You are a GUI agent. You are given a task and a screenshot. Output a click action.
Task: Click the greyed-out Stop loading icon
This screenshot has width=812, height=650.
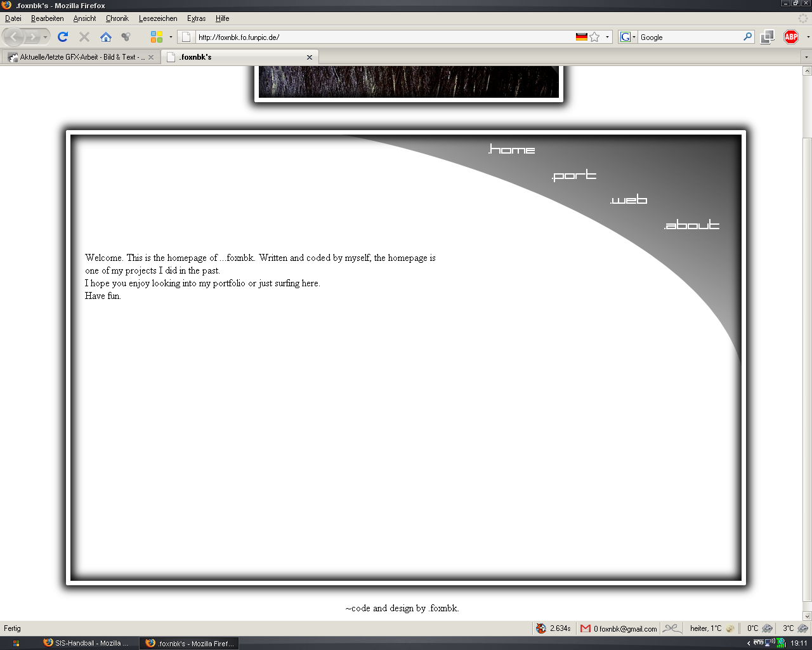click(x=84, y=37)
